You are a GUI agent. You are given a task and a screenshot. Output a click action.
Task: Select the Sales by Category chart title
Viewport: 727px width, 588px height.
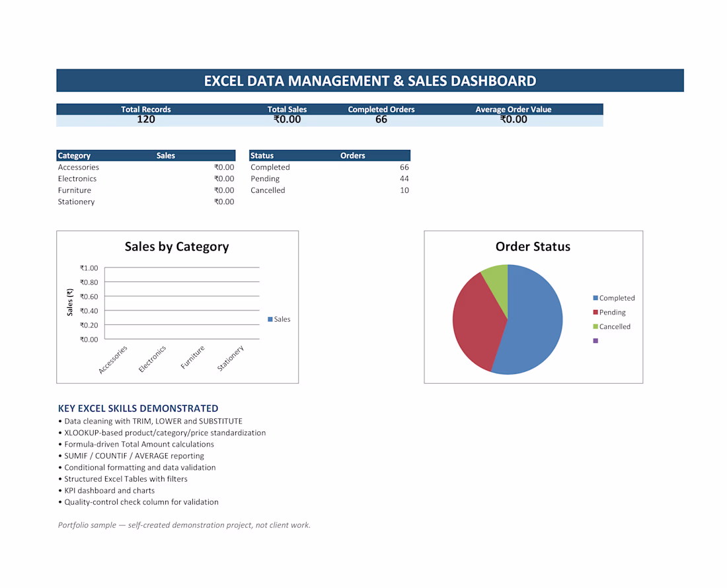(176, 246)
